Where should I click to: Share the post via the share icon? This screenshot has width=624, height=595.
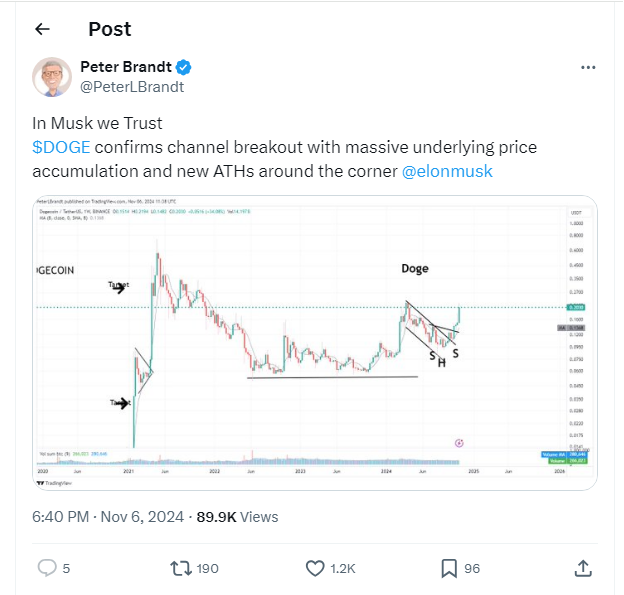(583, 568)
